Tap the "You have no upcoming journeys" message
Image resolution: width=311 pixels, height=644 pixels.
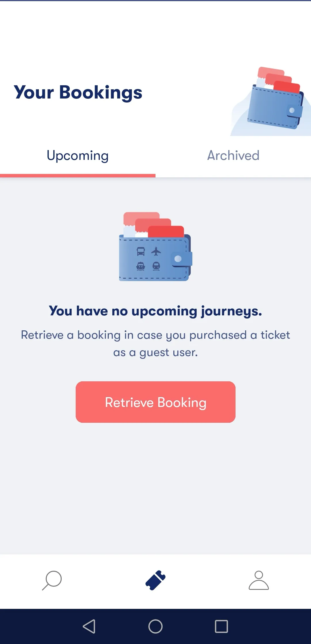(155, 311)
